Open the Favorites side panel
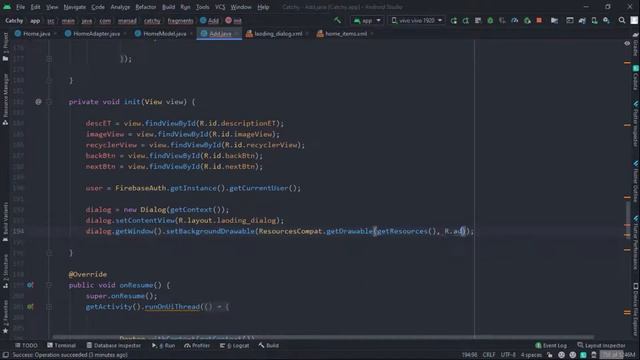The image size is (640, 360). pyautogui.click(x=5, y=317)
